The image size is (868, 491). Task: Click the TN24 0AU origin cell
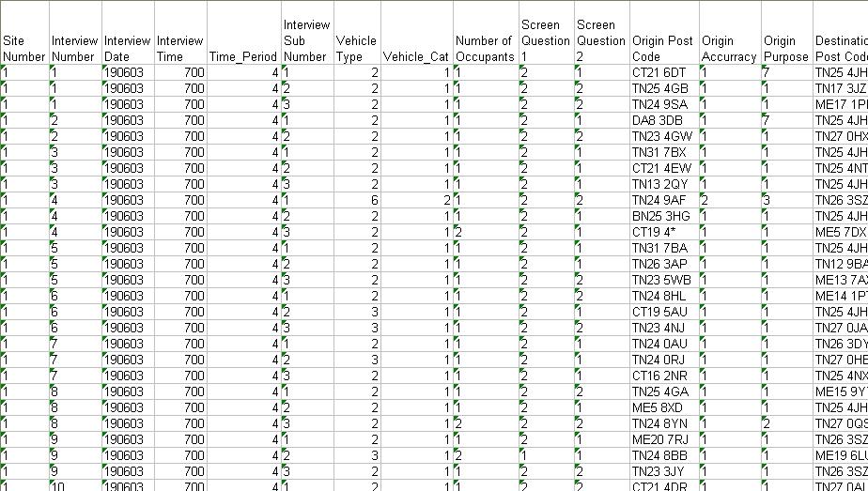coord(665,344)
